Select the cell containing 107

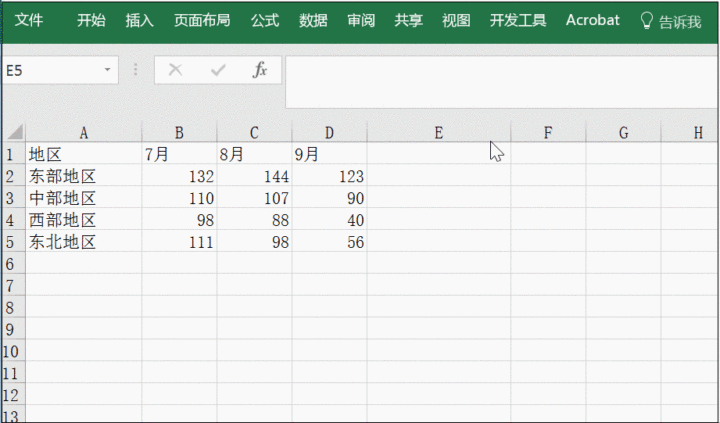(x=254, y=198)
